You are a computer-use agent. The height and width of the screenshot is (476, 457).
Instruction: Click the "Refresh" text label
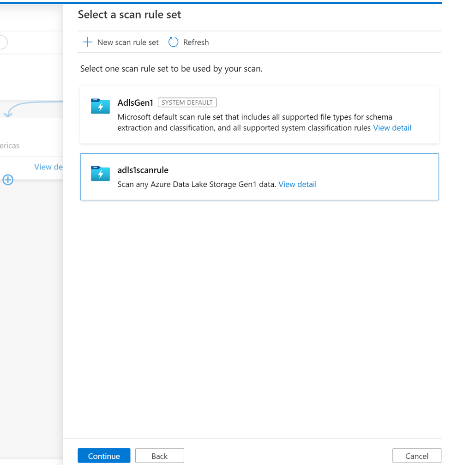point(196,42)
